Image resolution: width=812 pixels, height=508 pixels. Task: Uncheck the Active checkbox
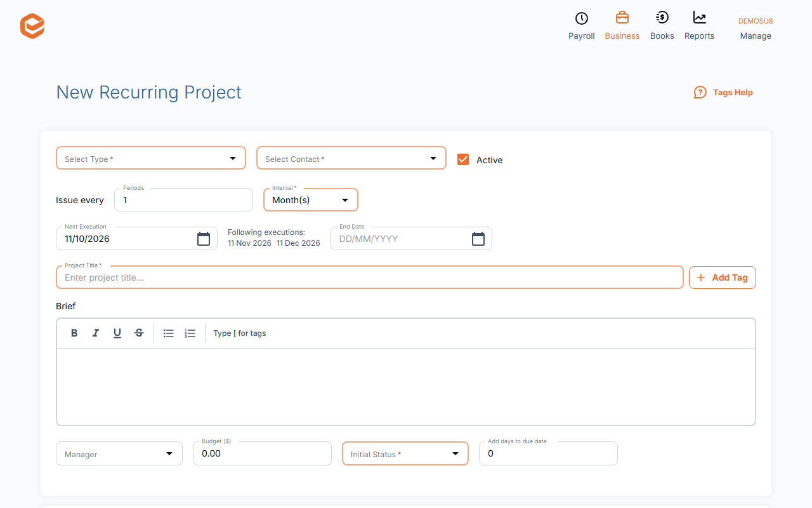point(463,159)
